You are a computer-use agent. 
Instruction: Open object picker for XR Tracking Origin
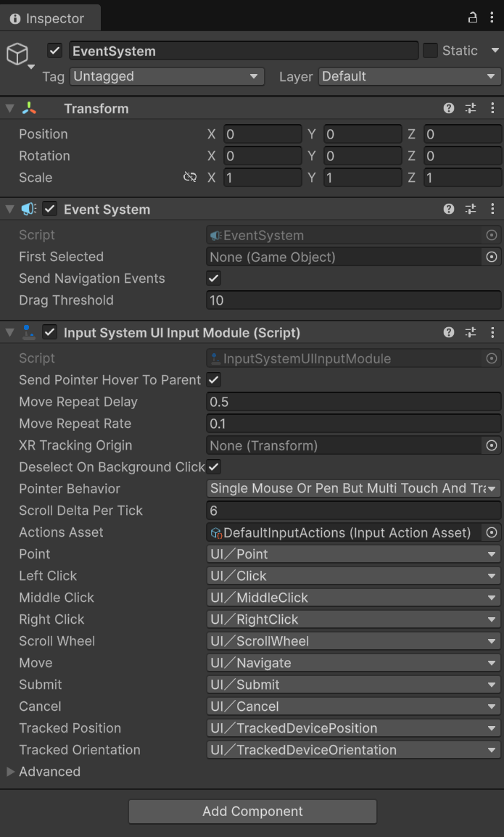point(492,445)
